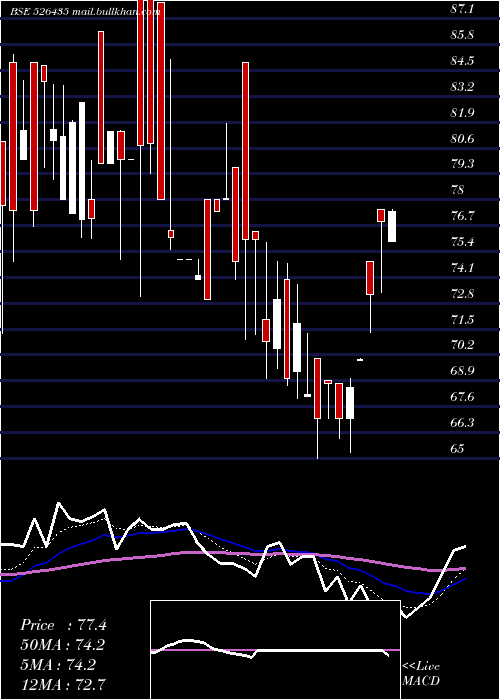This screenshot has width=500, height=700.
Task: Click the 70.2 price axis label
Action: click(x=462, y=345)
